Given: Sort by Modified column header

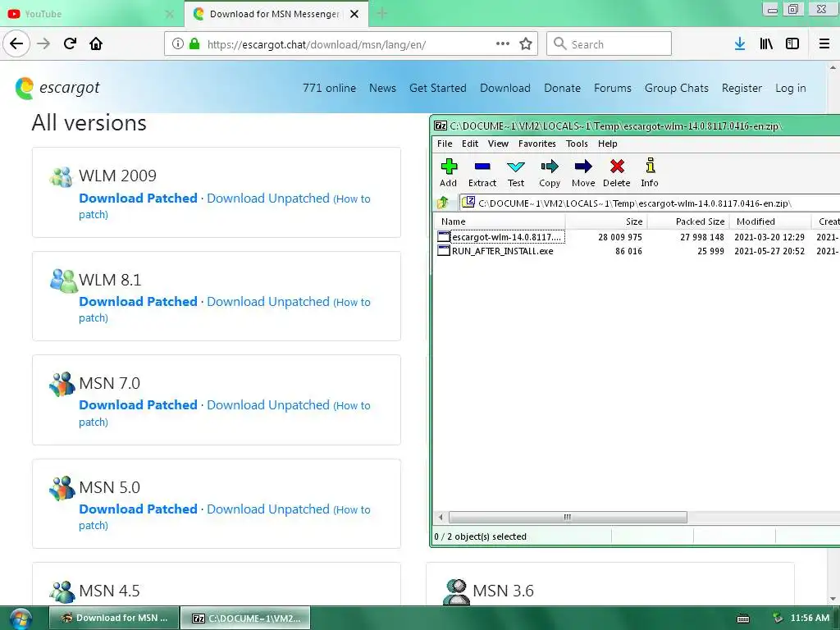Looking at the screenshot, I should click(x=770, y=221).
